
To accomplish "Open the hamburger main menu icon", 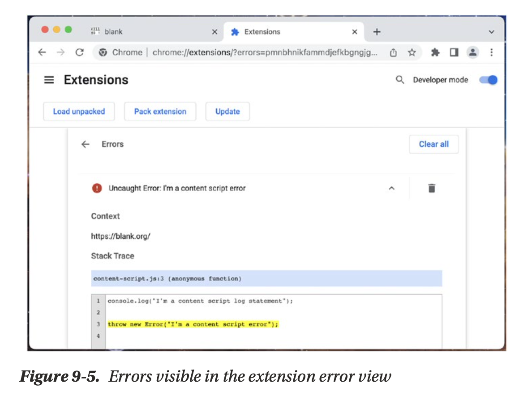I will click(x=49, y=80).
